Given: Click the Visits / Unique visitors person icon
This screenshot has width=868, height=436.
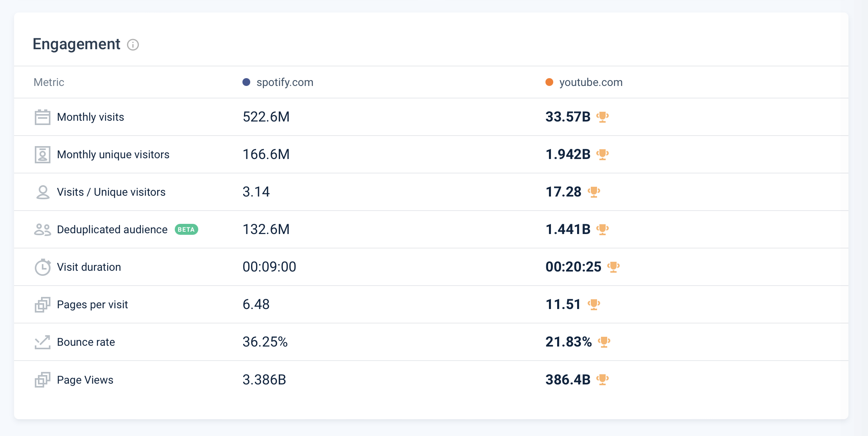Looking at the screenshot, I should click(42, 192).
